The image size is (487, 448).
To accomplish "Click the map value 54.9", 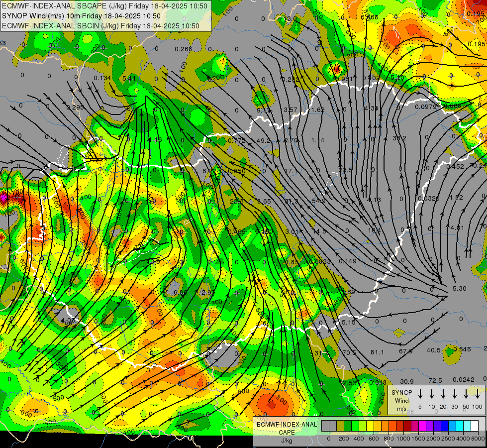I will (x=319, y=201).
